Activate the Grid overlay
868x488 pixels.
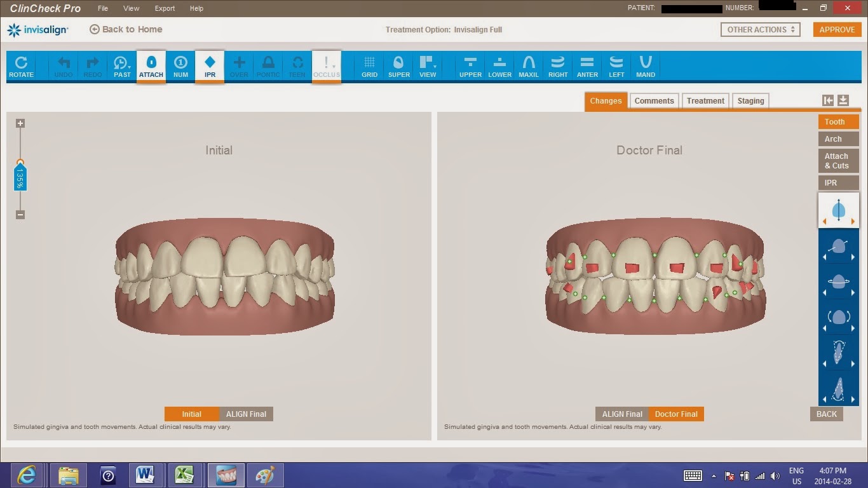(369, 67)
